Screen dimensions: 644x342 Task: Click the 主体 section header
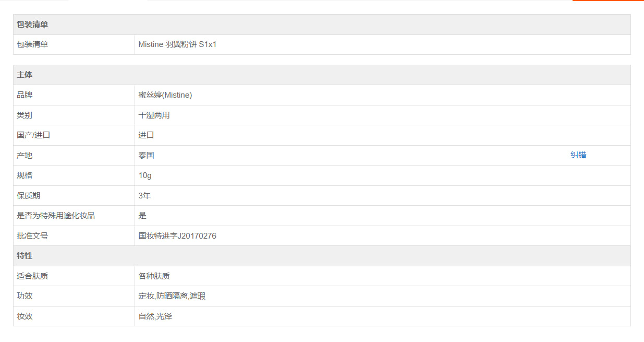25,75
